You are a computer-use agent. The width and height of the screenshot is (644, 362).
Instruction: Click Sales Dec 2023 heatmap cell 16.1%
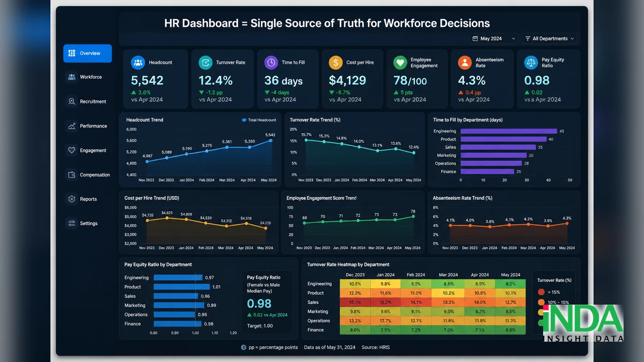(x=355, y=302)
